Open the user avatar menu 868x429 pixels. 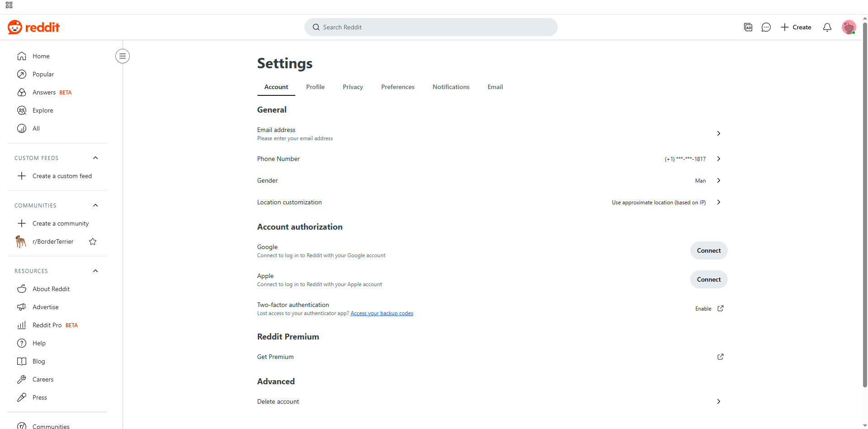click(x=849, y=27)
